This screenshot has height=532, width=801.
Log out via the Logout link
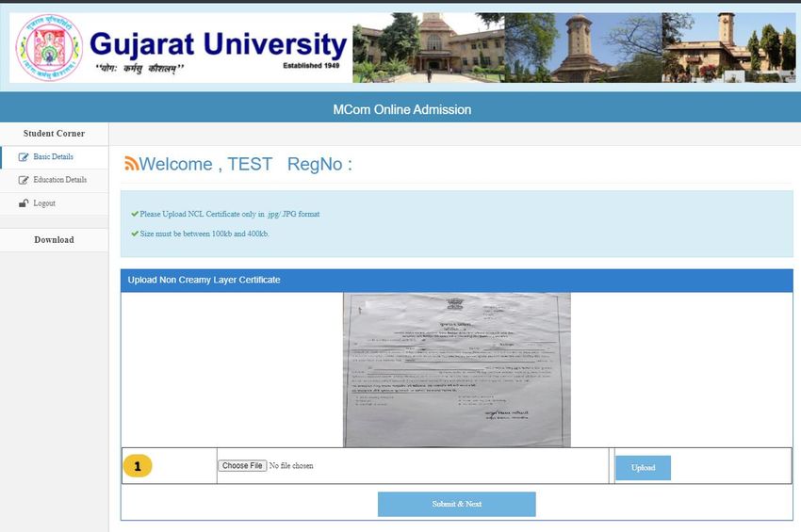44,203
